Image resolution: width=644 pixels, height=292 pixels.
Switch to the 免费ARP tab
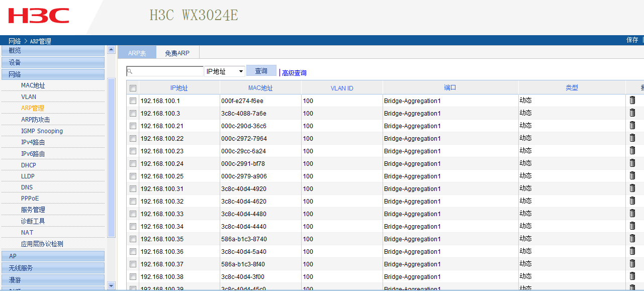(177, 53)
